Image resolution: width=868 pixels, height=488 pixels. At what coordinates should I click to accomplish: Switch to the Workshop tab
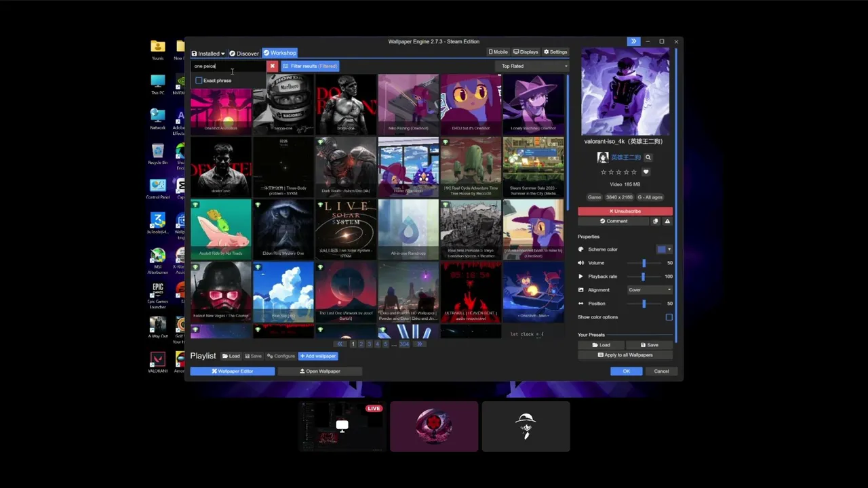click(x=279, y=53)
